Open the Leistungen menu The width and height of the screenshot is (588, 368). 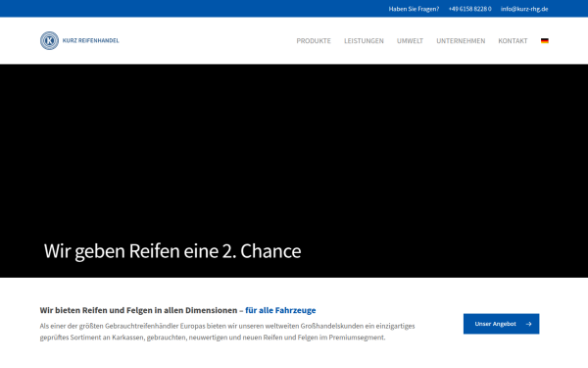364,41
